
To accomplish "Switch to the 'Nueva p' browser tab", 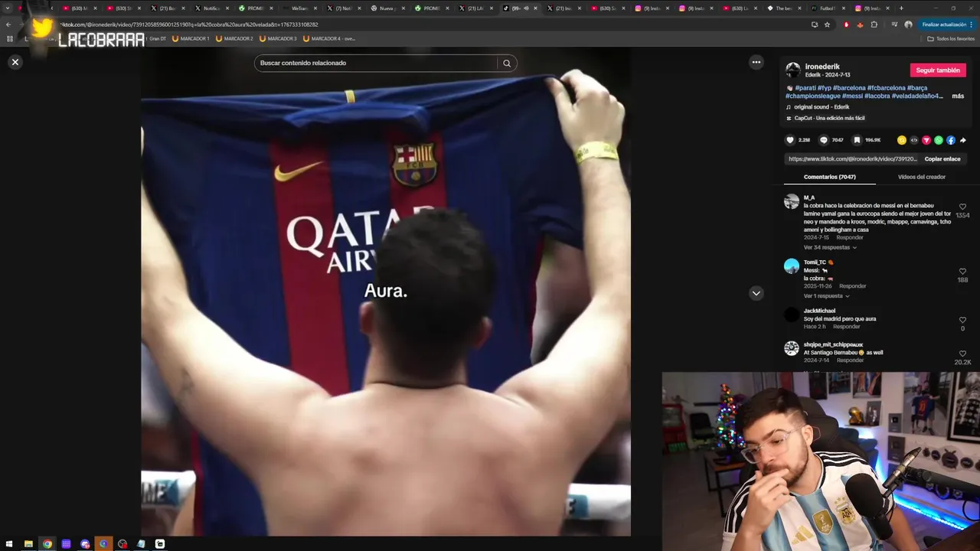I will (387, 8).
